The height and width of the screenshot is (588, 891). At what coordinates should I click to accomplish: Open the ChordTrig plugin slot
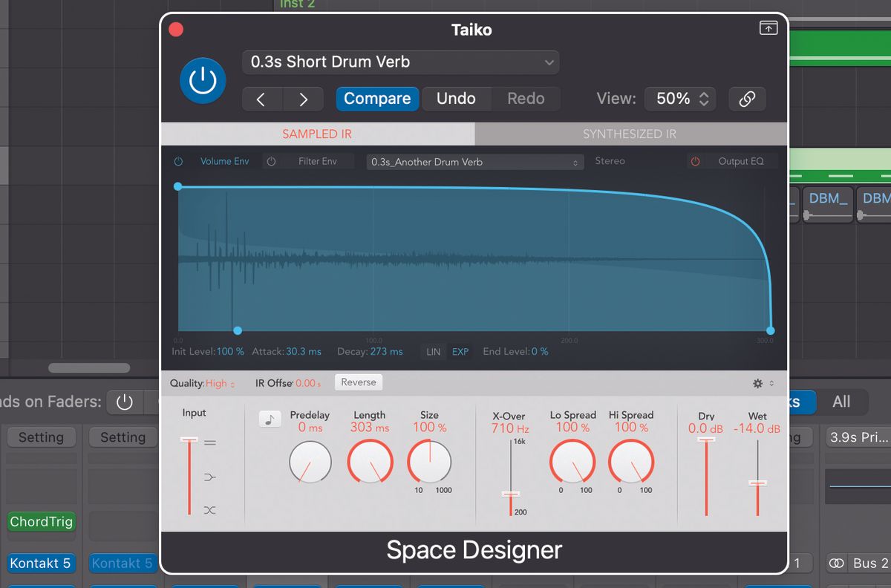coord(41,522)
